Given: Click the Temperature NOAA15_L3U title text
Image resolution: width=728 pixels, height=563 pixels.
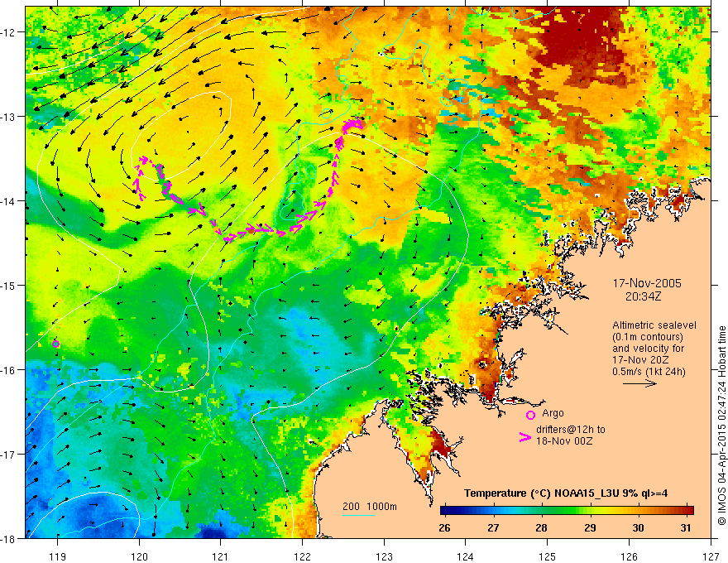Looking at the screenshot, I should point(566,493).
